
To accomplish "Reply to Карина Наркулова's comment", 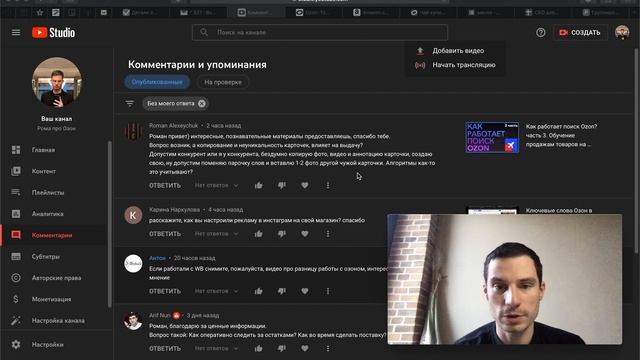I will click(x=165, y=234).
